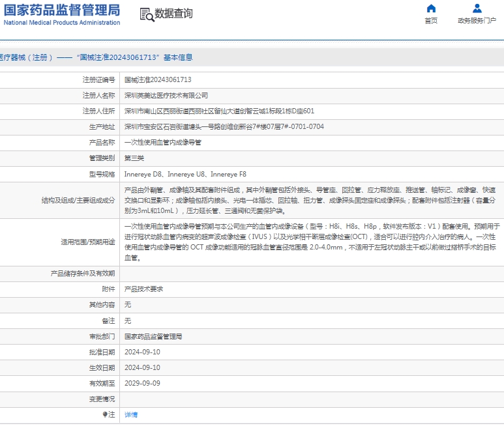Select approval department 国家药品监督管理局 value
Screen dimensions: 504x428
[x=153, y=337]
